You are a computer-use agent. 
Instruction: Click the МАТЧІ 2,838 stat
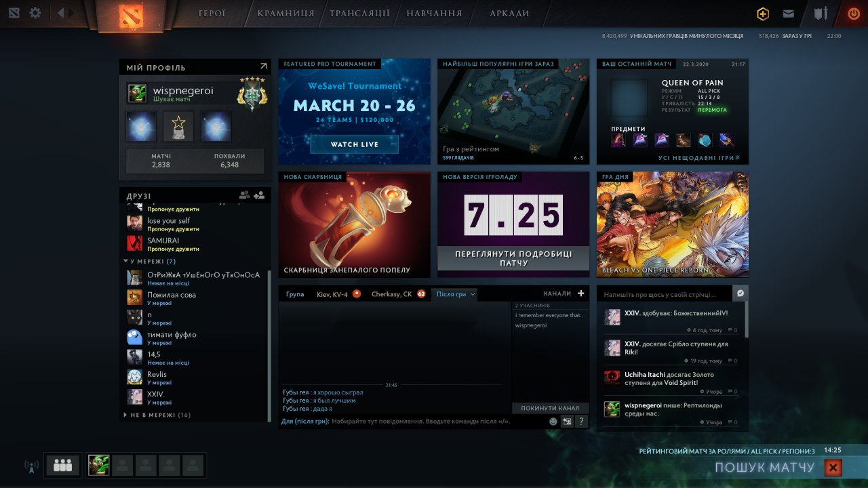(x=161, y=161)
